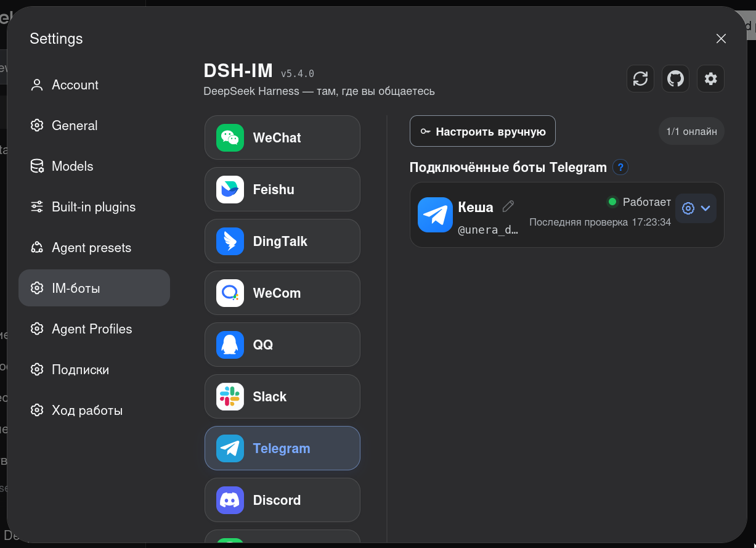
Task: Open the General settings section
Action: pos(94,126)
